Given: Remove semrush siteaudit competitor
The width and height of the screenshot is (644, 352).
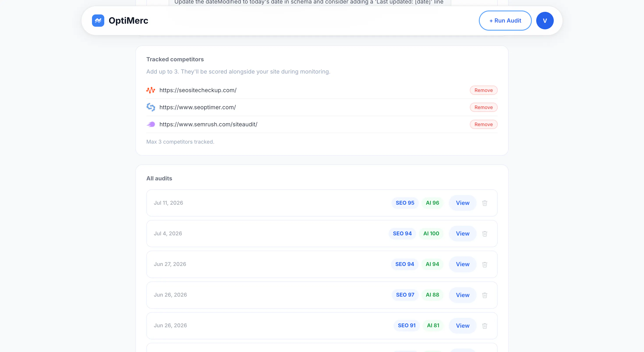Looking at the screenshot, I should [x=483, y=124].
